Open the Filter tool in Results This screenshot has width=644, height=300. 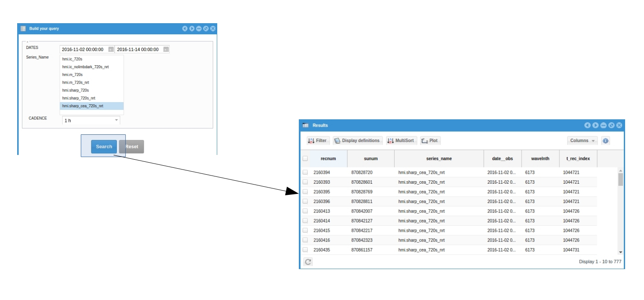[x=317, y=141]
